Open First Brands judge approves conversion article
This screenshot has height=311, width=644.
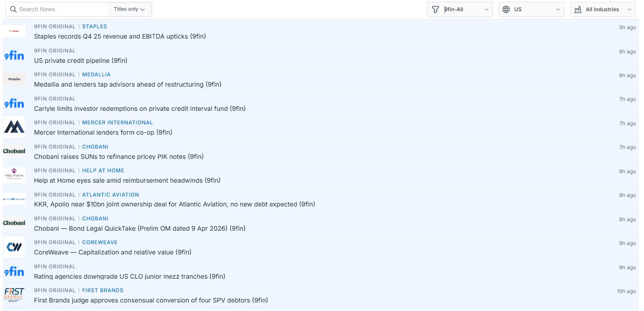(x=151, y=300)
